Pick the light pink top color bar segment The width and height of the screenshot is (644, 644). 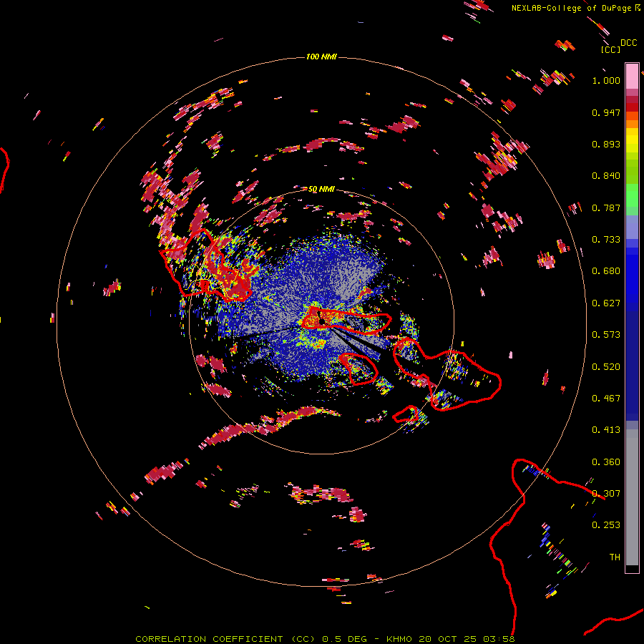pos(632,76)
